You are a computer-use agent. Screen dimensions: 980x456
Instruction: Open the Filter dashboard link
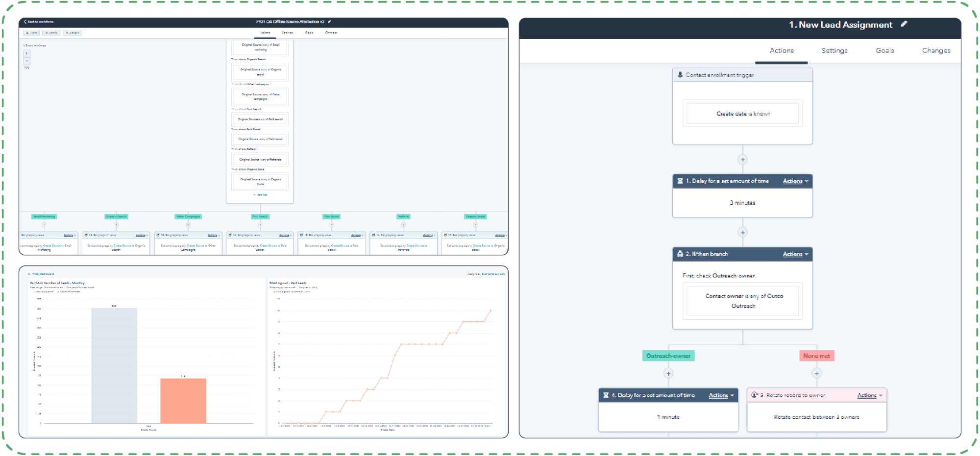click(x=43, y=274)
